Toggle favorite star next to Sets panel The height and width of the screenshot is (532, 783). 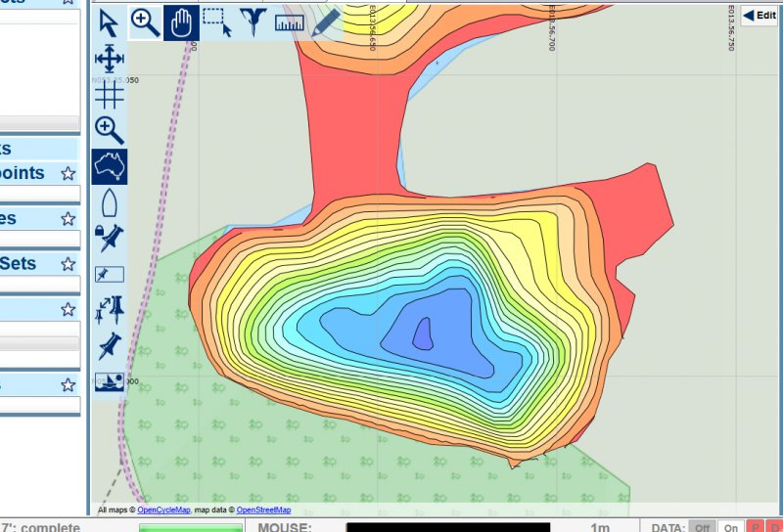pos(68,264)
